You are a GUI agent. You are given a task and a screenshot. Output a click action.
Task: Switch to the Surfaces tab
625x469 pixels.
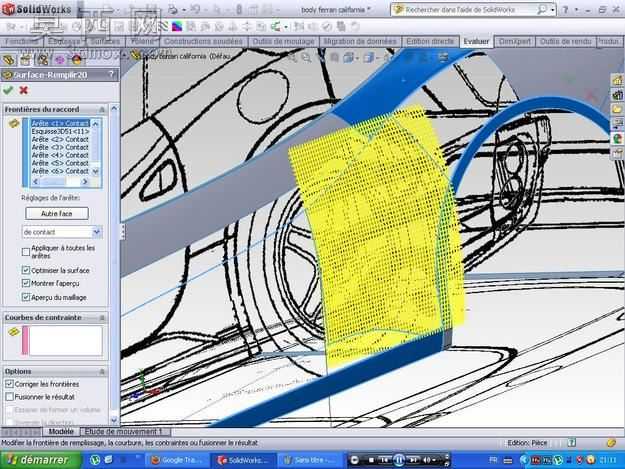[106, 41]
